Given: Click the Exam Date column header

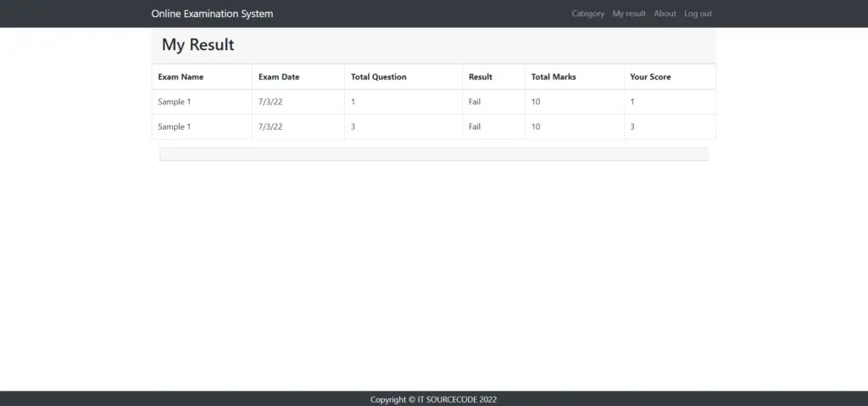Looking at the screenshot, I should click(x=278, y=77).
